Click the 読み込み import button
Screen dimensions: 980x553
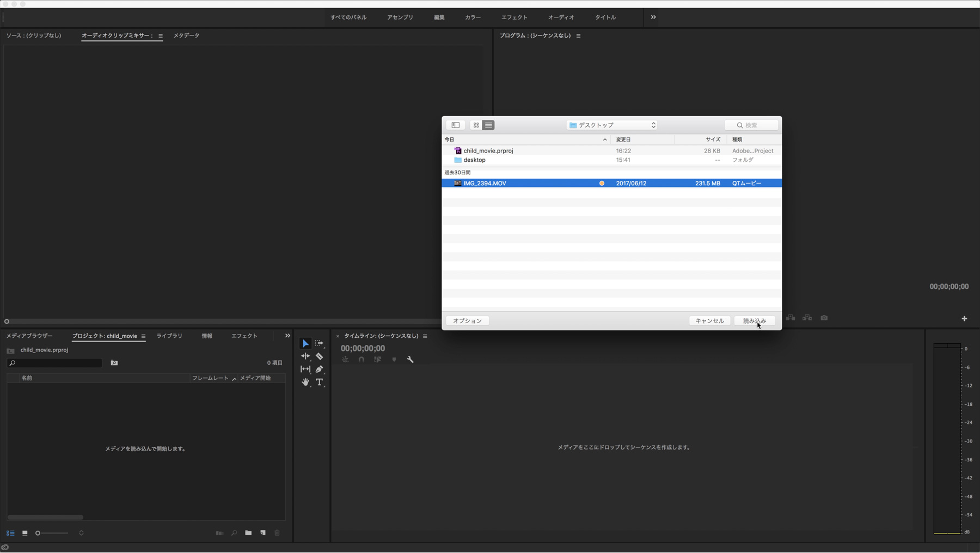coord(755,321)
